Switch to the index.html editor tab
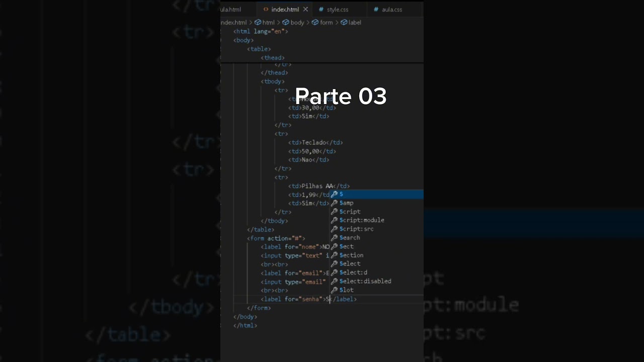644x362 pixels. click(285, 10)
